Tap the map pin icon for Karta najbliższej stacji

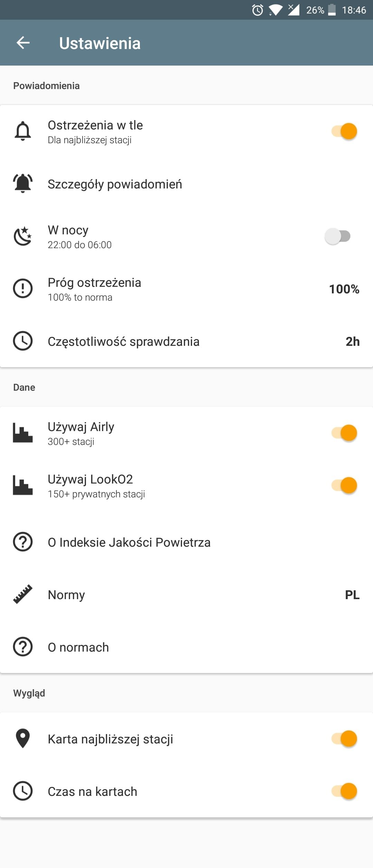(23, 739)
